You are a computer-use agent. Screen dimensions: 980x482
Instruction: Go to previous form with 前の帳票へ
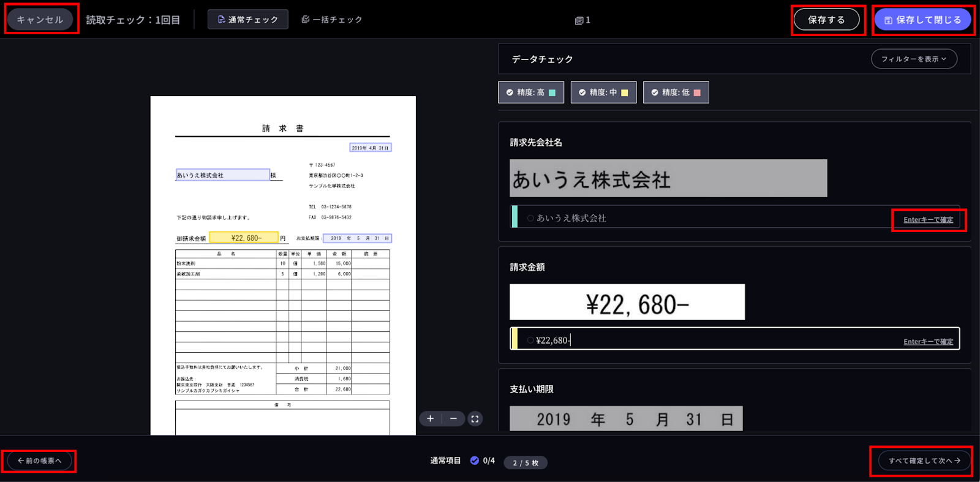click(x=40, y=461)
